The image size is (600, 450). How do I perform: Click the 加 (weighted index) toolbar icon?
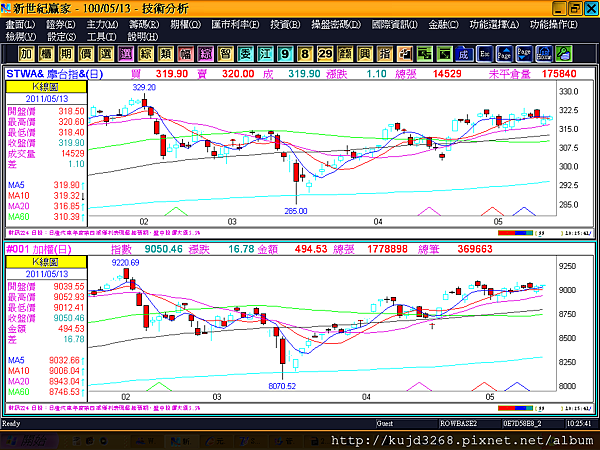[x=26, y=54]
